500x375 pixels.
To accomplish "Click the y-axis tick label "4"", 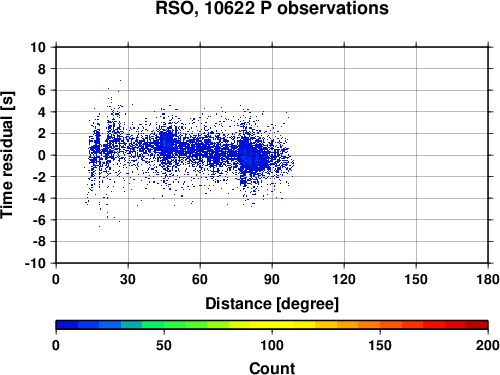I will coord(42,112).
